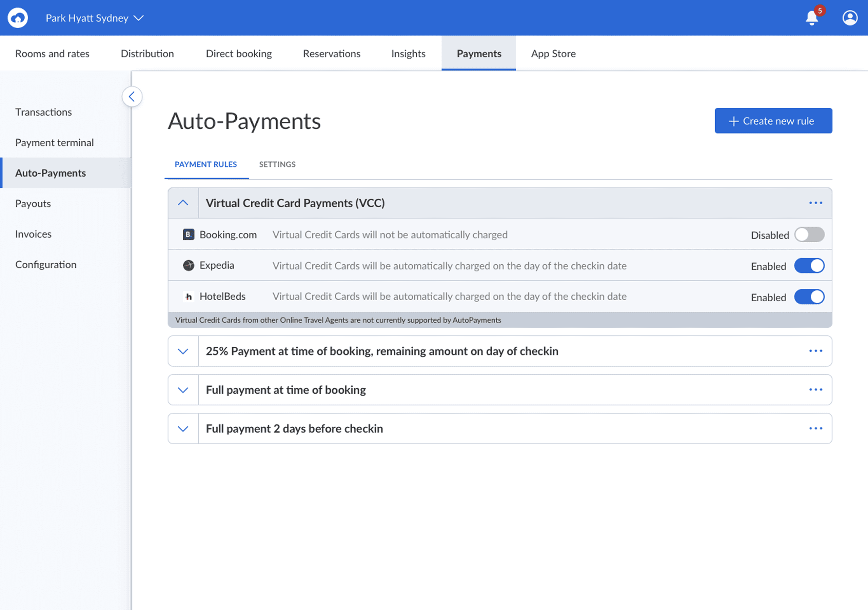Turn off the HotelBeds auto-charge toggle
868x610 pixels.
(809, 297)
